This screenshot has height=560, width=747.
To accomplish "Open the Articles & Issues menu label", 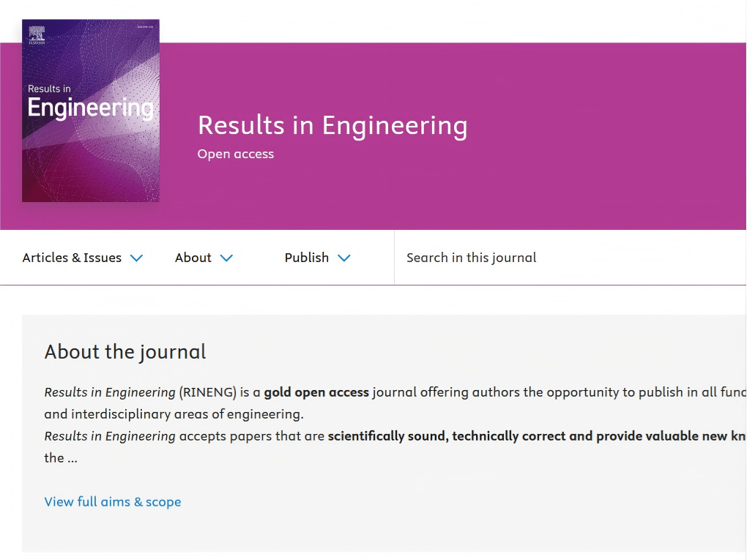I will (72, 258).
